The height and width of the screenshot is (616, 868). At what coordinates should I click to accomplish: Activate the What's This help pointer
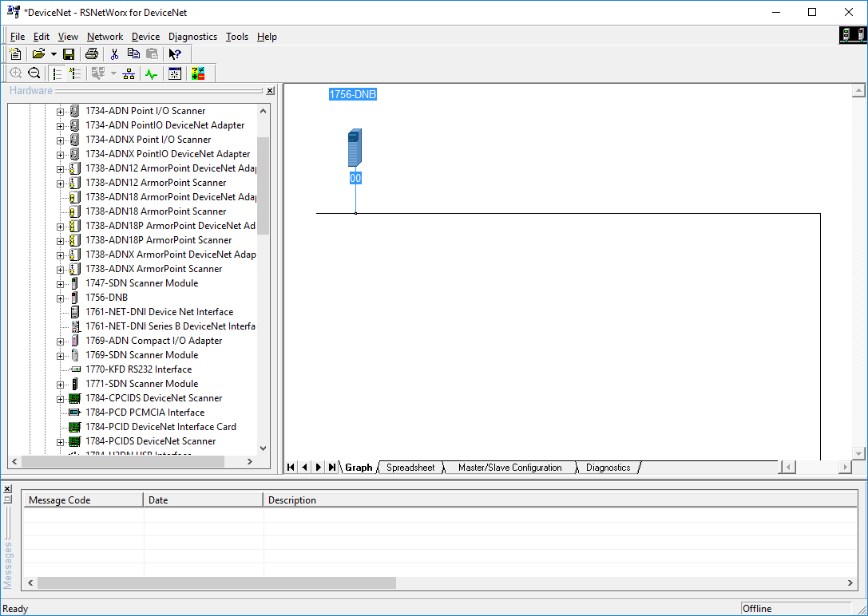(175, 53)
